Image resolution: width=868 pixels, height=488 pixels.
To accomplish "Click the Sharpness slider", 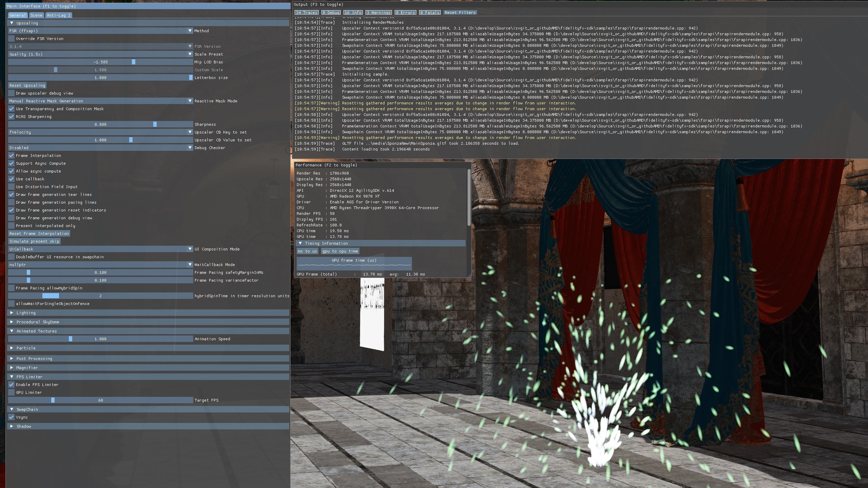I will pos(100,124).
